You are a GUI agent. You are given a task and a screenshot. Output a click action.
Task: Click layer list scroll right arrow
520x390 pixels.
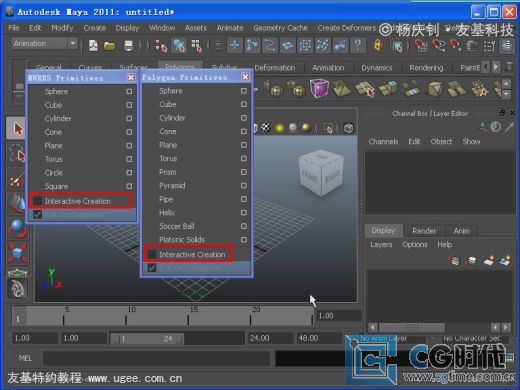pyautogui.click(x=506, y=327)
